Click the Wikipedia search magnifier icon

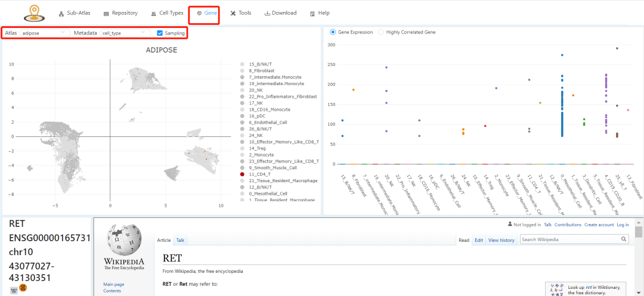(x=624, y=239)
